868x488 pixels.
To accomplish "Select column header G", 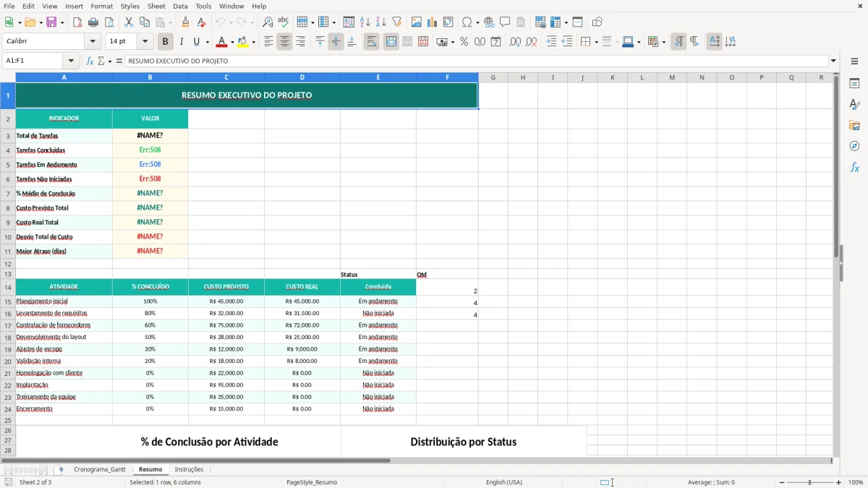I will coord(493,77).
